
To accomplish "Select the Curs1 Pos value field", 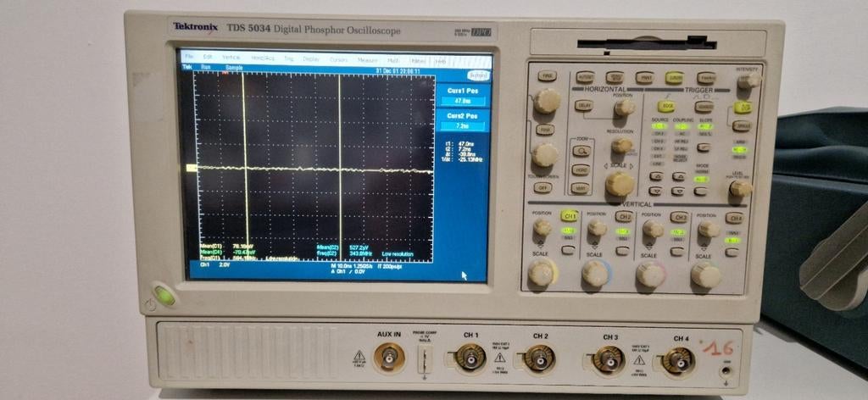I will pyautogui.click(x=463, y=102).
